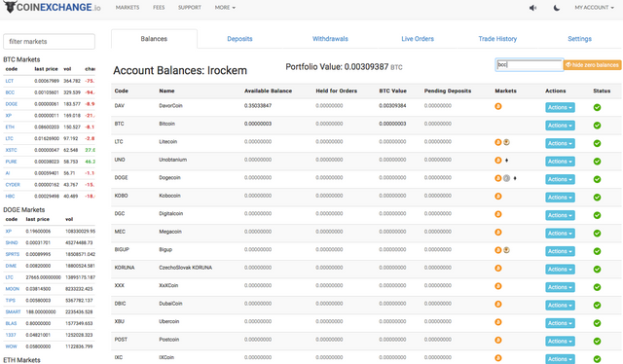Toggle hide zero balances button
623x364 pixels.
pos(592,65)
